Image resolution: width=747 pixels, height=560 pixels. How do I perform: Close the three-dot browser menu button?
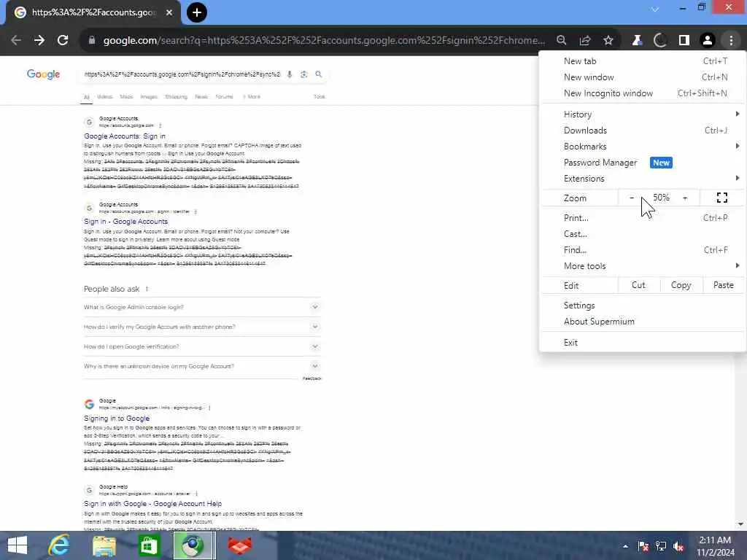coord(731,41)
